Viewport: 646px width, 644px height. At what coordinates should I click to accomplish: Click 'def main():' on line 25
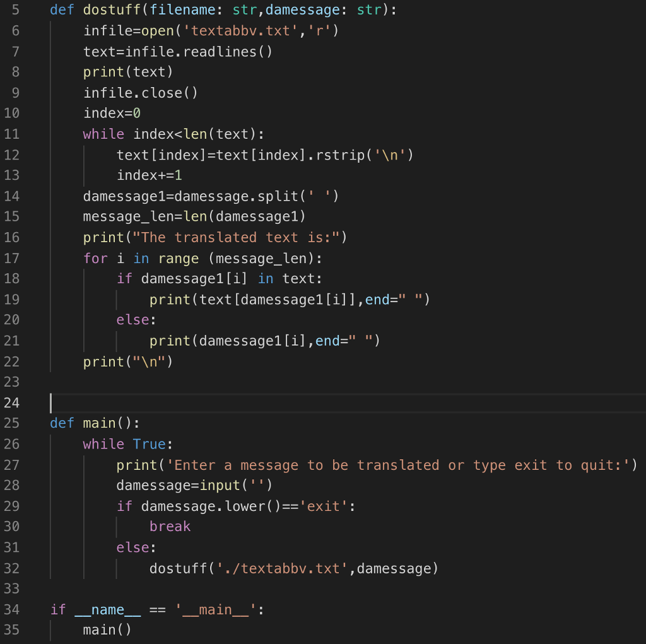click(x=95, y=423)
